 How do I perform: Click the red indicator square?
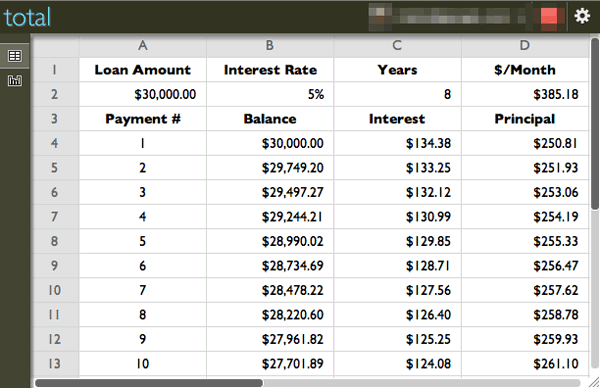point(549,17)
